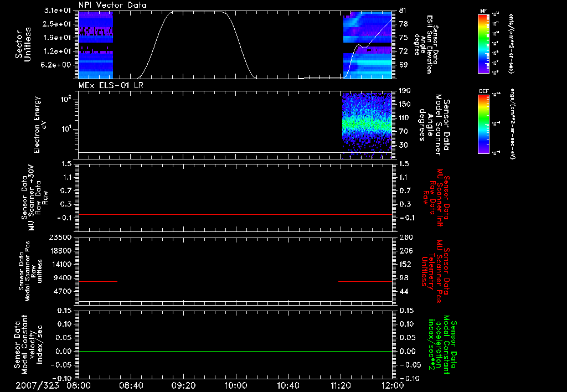Click the 08:00 time tick label
567x392 pixels.
click(79, 385)
